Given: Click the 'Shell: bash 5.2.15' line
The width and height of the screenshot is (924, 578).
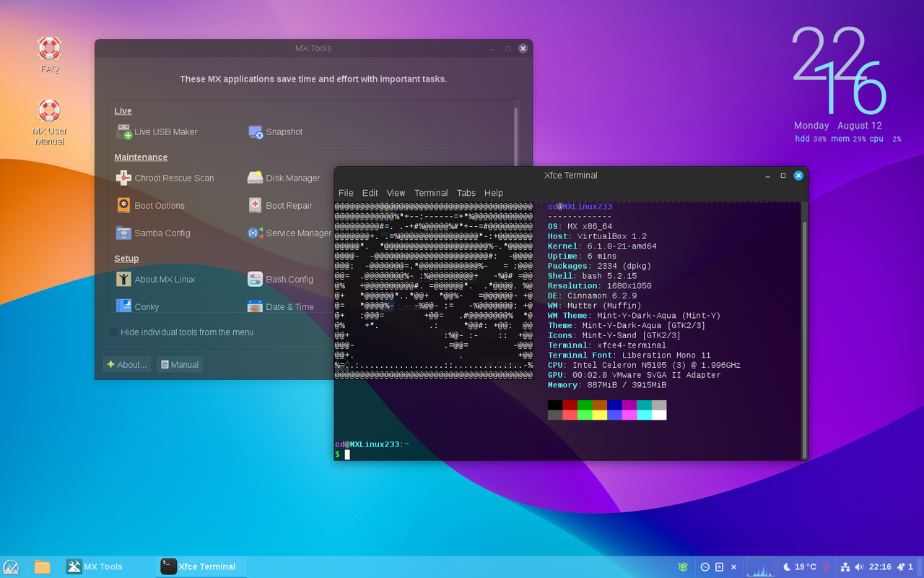Looking at the screenshot, I should 592,276.
